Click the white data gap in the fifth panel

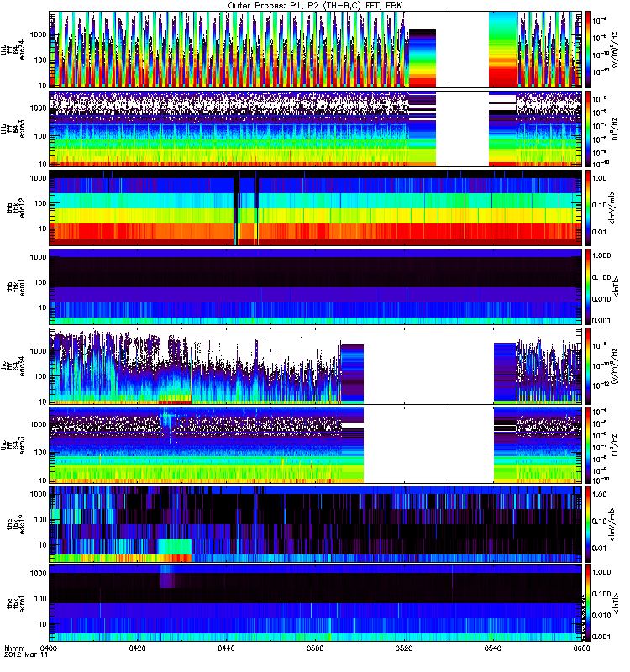click(x=428, y=365)
